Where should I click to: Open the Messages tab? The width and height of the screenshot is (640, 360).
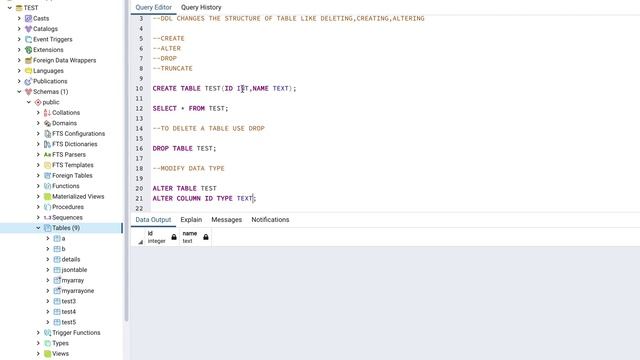227,220
